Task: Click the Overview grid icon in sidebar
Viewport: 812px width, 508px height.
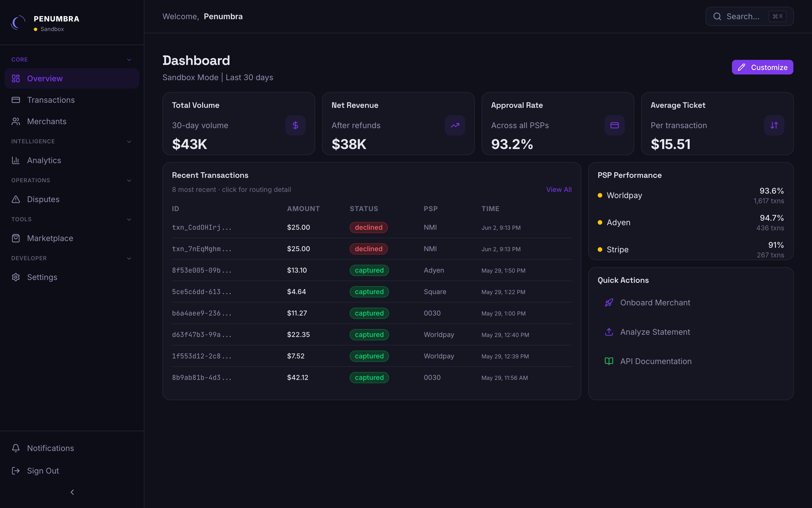Action: click(x=16, y=78)
